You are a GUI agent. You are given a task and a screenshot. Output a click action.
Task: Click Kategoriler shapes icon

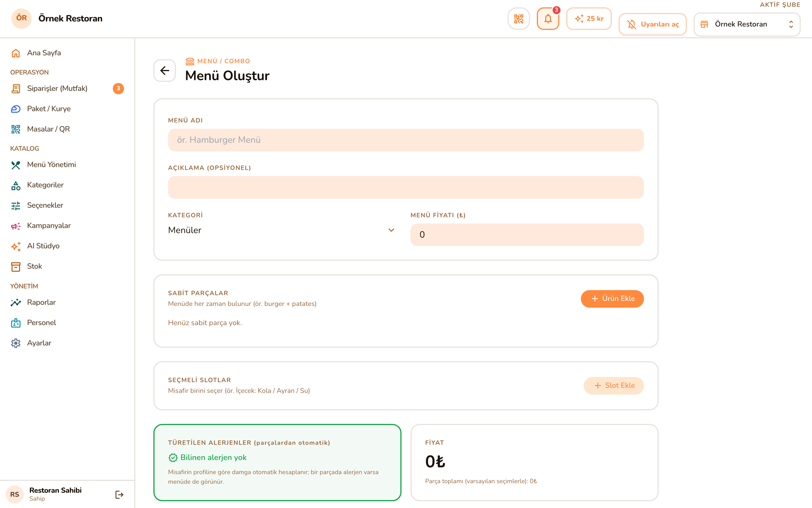click(x=16, y=185)
